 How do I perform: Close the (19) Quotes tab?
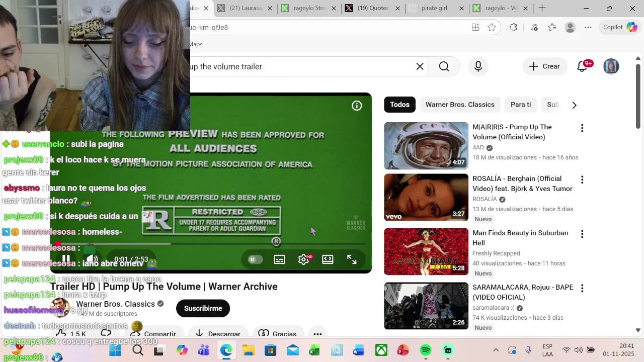pyautogui.click(x=398, y=9)
